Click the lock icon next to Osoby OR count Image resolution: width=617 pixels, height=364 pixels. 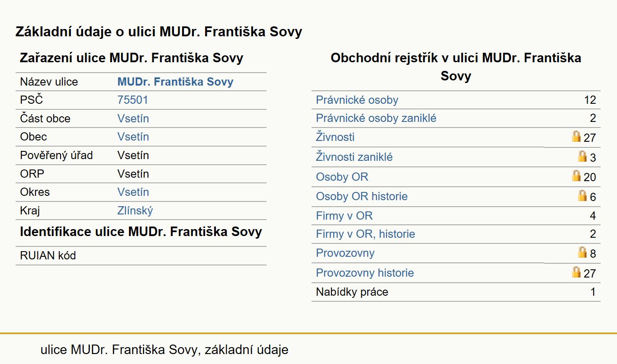[576, 176]
